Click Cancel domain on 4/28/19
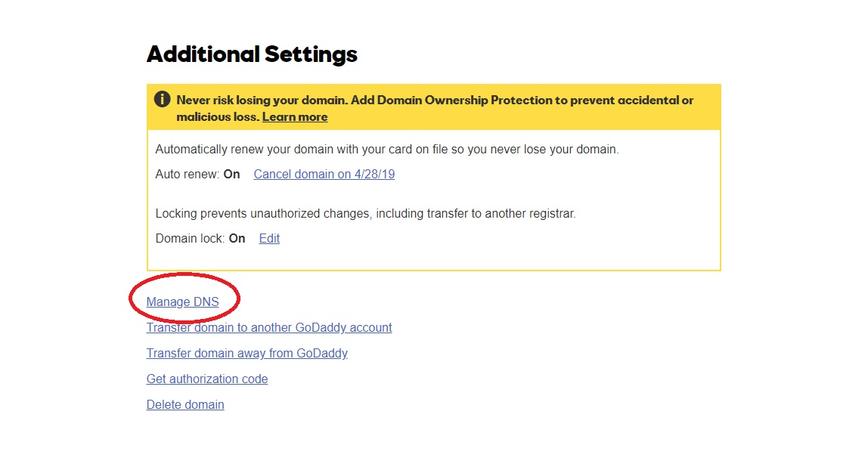Viewport: 868px width, 464px height. point(324,174)
